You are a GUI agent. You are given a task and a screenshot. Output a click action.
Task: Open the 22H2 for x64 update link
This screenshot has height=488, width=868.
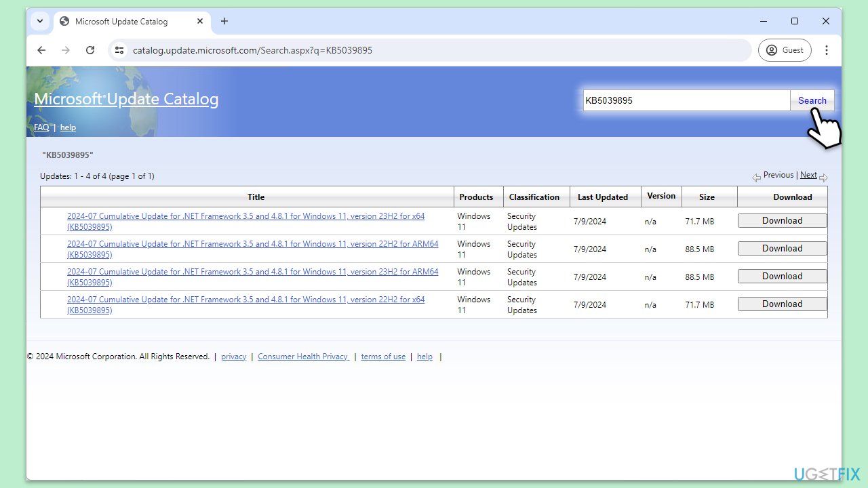pos(245,305)
